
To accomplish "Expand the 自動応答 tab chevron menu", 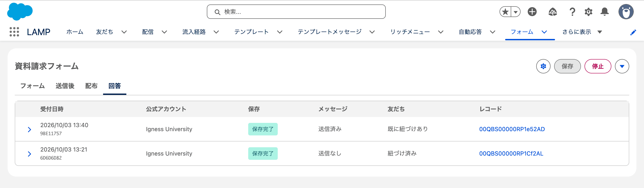I will pos(492,32).
